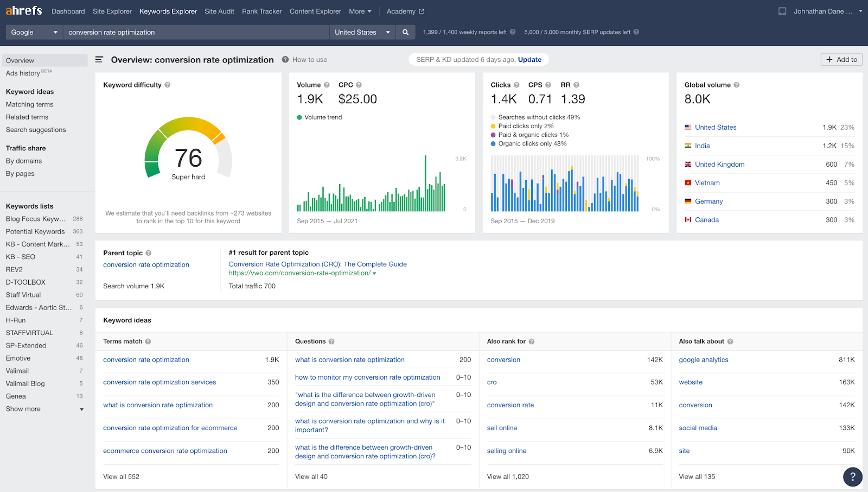Screen dimensions: 868x492
Task: Click the Return Rate RR info icon
Action: [577, 85]
